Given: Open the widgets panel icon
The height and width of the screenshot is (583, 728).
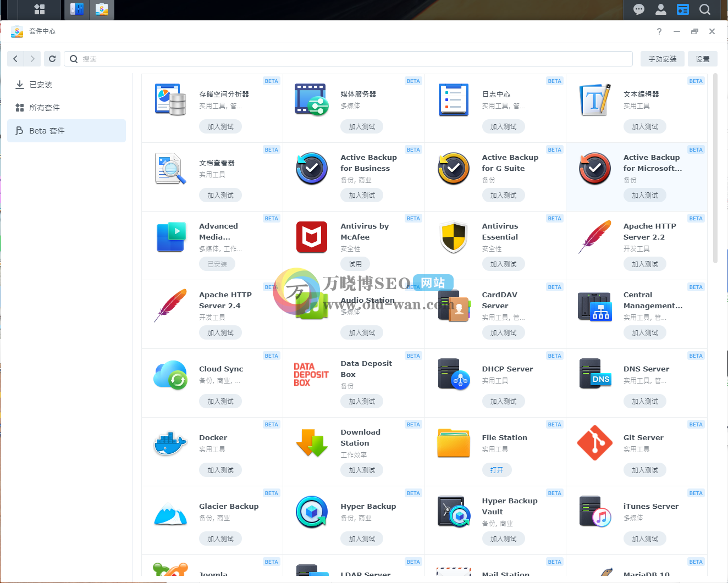Looking at the screenshot, I should (x=683, y=9).
